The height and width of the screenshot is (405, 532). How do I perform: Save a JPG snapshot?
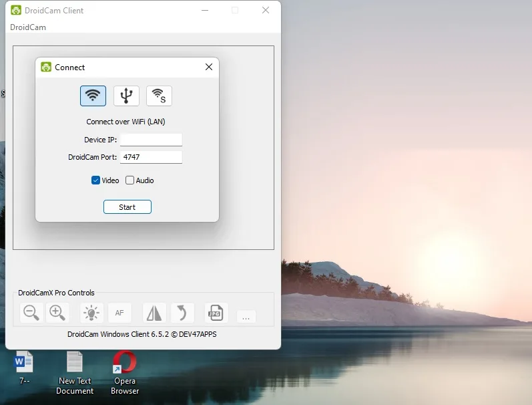pyautogui.click(x=216, y=313)
